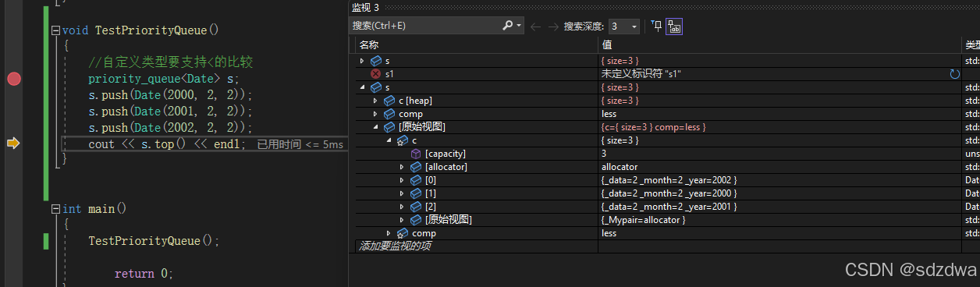Expand the comp node under c [heap]
The width and height of the screenshot is (980, 287).
(375, 114)
